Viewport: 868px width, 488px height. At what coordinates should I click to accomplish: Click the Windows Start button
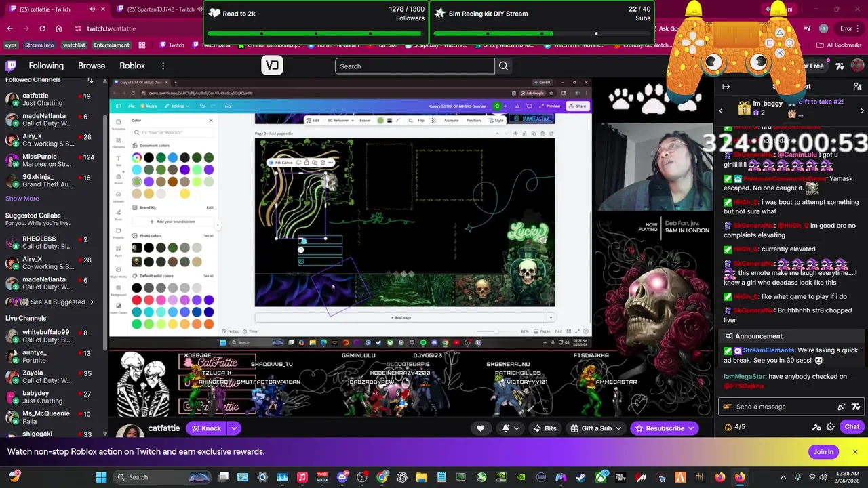(101, 477)
